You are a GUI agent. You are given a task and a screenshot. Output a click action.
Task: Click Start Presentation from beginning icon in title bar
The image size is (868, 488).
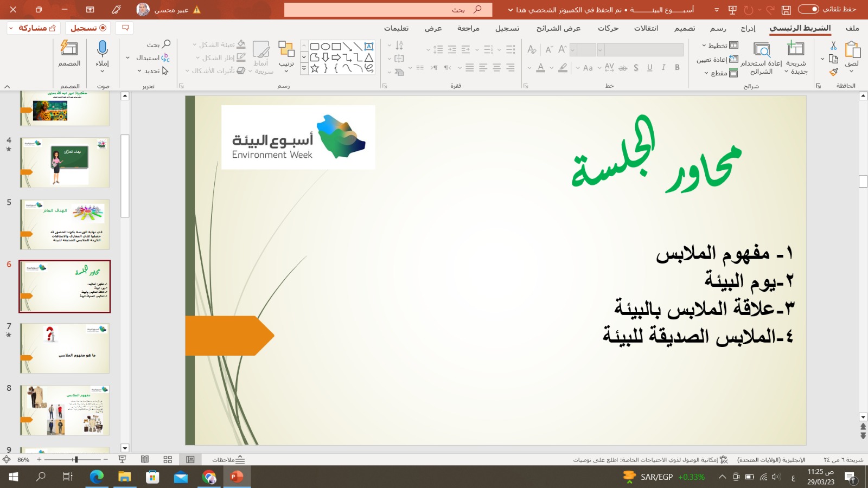732,10
